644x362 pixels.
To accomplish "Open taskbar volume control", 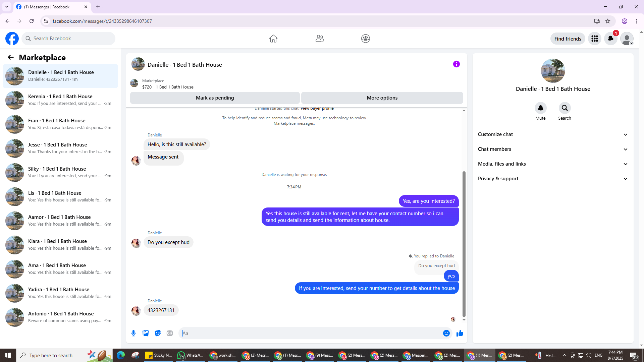I will [589, 355].
